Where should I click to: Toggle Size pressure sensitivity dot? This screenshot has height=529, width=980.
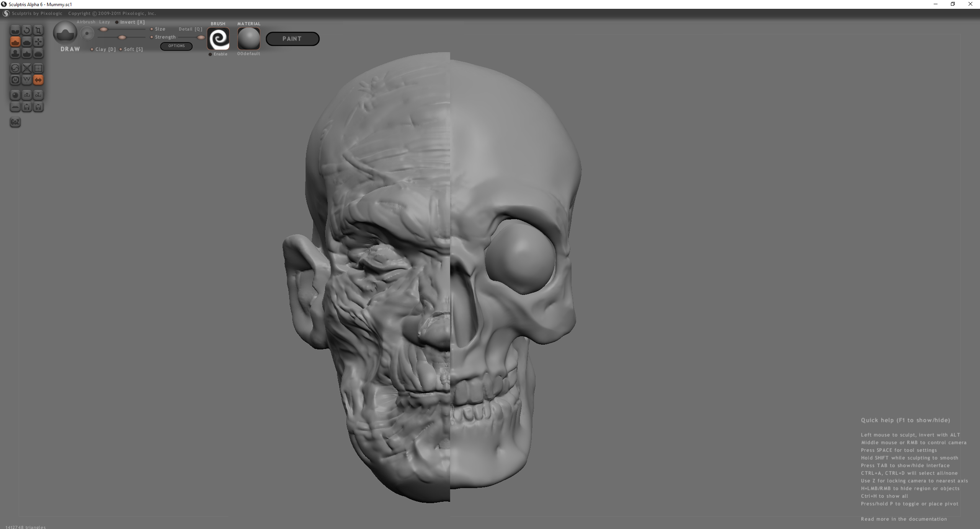[x=152, y=29]
